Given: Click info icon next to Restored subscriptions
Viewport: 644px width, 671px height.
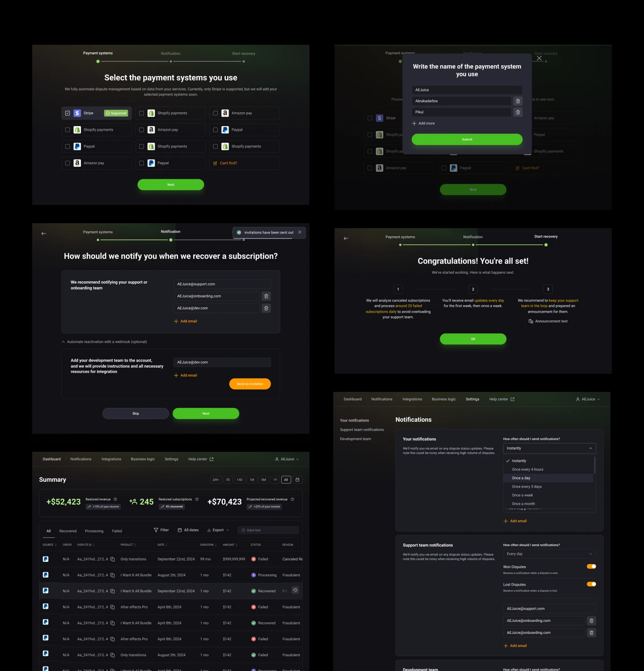Looking at the screenshot, I should click(x=196, y=499).
